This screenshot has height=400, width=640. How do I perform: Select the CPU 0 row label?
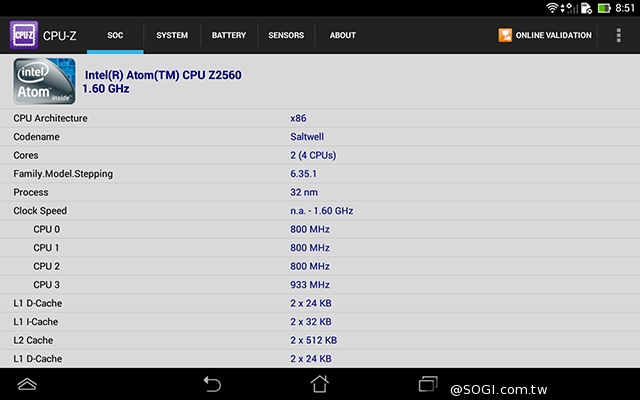47,229
